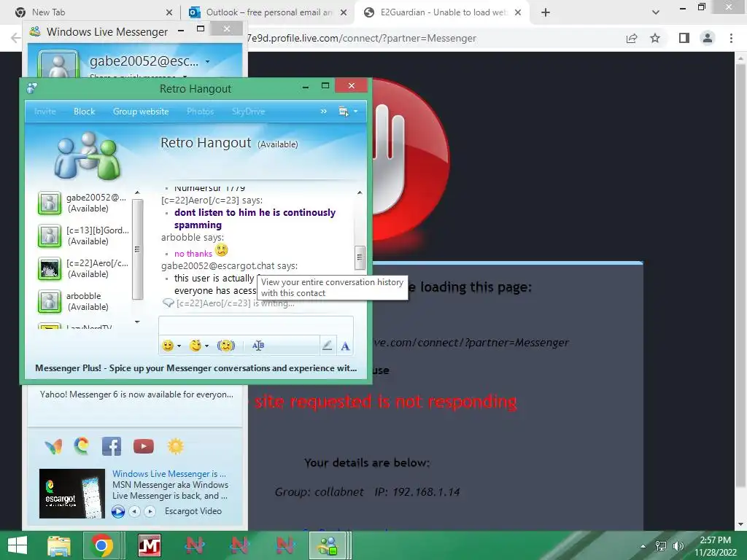Open Messenger people icon on taskbar
The image size is (747, 560).
(x=328, y=545)
